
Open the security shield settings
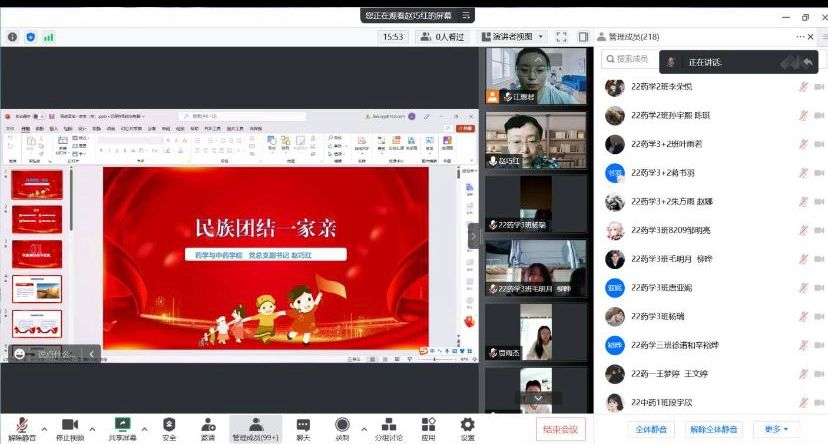click(169, 424)
